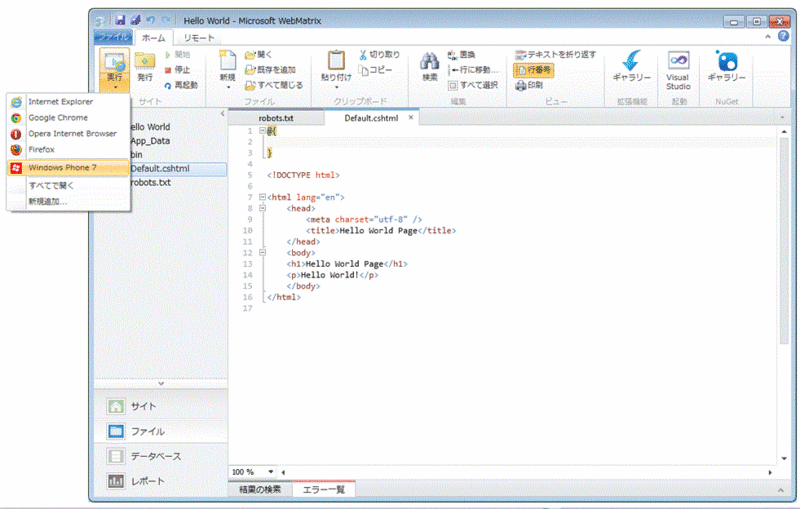800x509 pixels.
Task: Launch Visual Studio from the ribbon
Action: (x=678, y=70)
